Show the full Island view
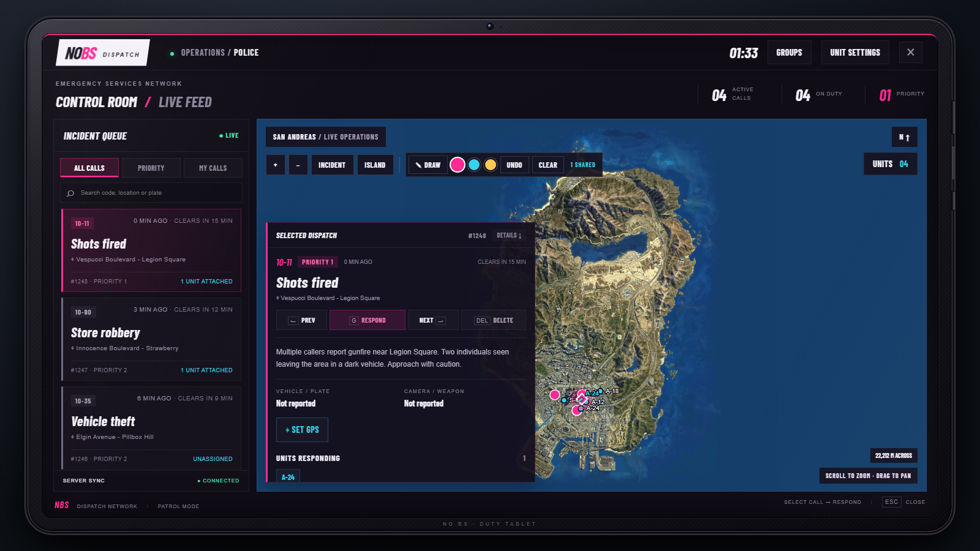 click(375, 165)
